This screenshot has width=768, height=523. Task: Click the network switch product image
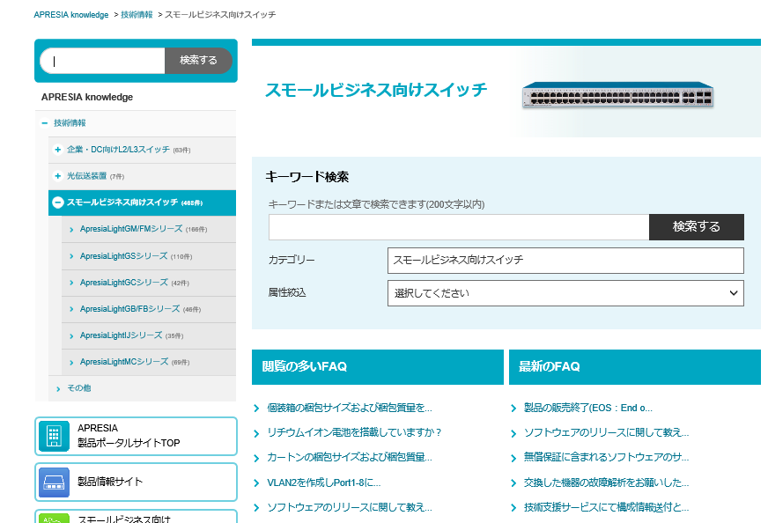pyautogui.click(x=617, y=95)
